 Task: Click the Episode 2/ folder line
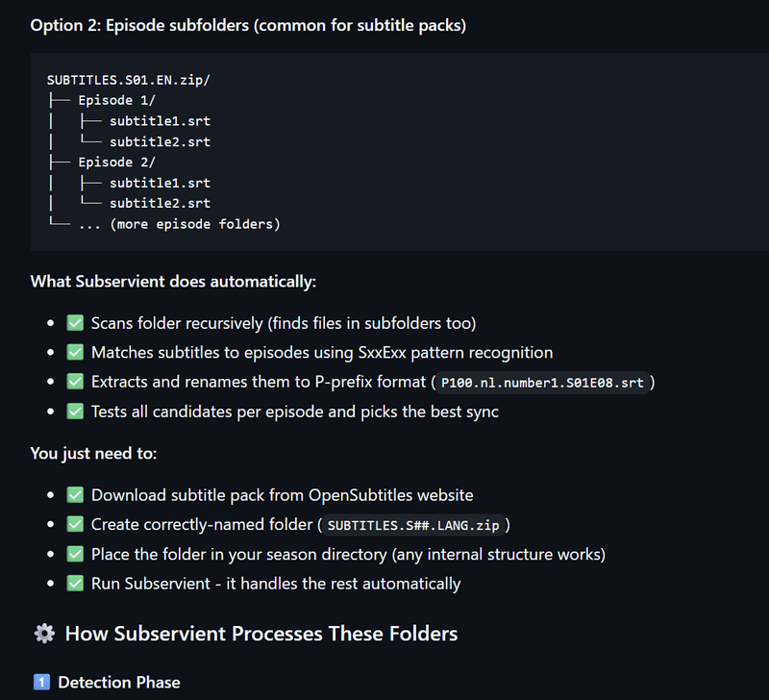pos(116,162)
